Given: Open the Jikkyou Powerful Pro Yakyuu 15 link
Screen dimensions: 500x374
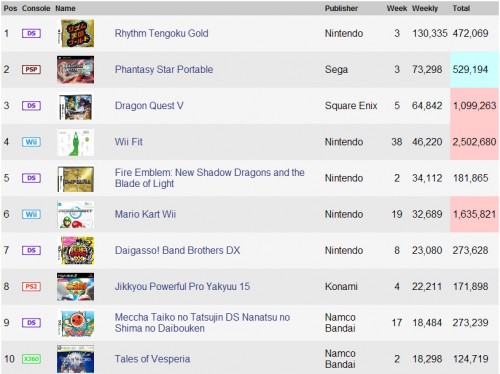Looking at the screenshot, I should coord(182,286).
